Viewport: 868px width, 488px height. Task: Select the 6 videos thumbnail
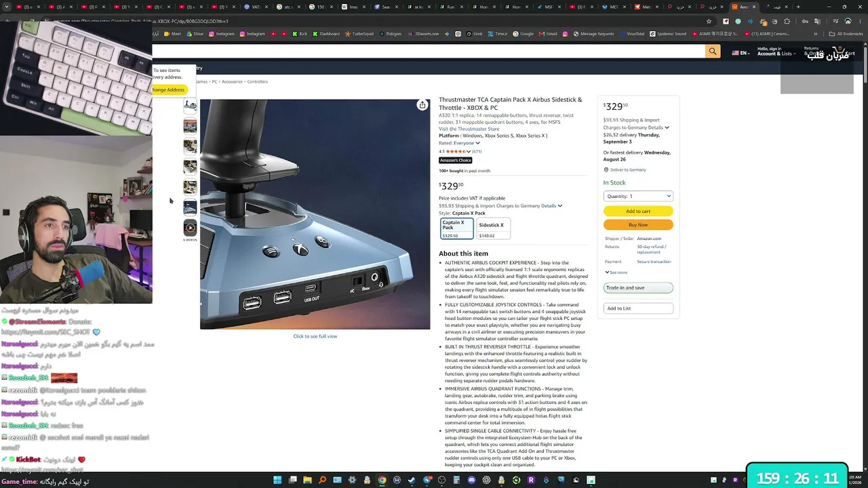tap(190, 229)
